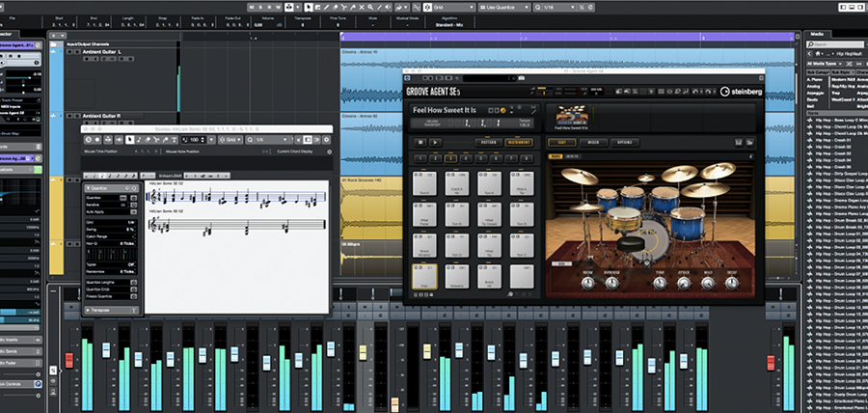
Task: Switch to the Instrument tab in Groove Agent
Action: (519, 142)
